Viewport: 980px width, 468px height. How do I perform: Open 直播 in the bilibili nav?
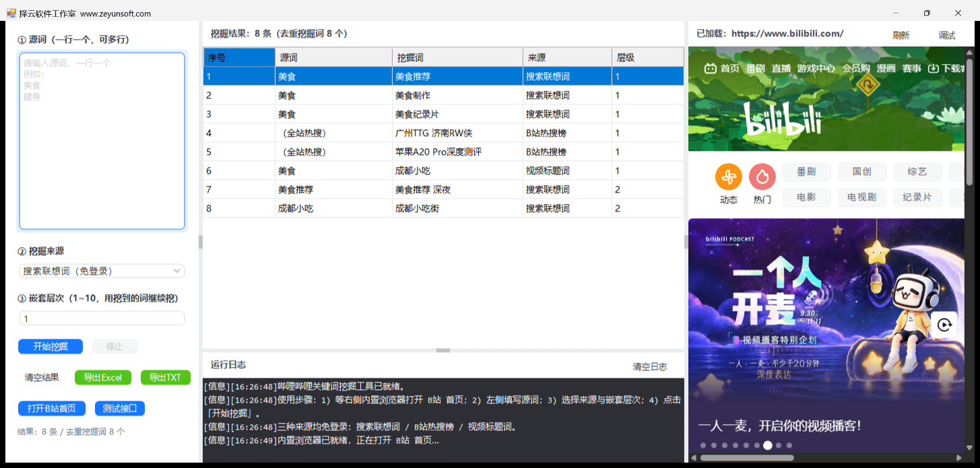(781, 68)
